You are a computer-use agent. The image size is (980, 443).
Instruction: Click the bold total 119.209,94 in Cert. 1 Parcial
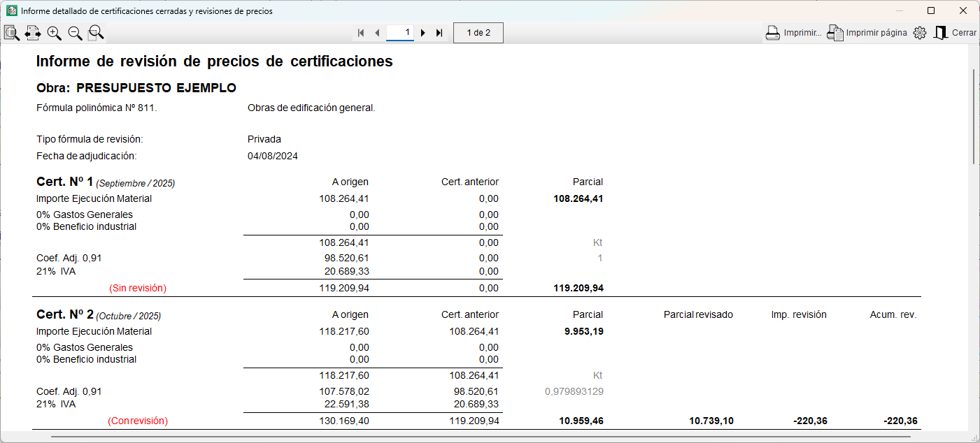(578, 288)
